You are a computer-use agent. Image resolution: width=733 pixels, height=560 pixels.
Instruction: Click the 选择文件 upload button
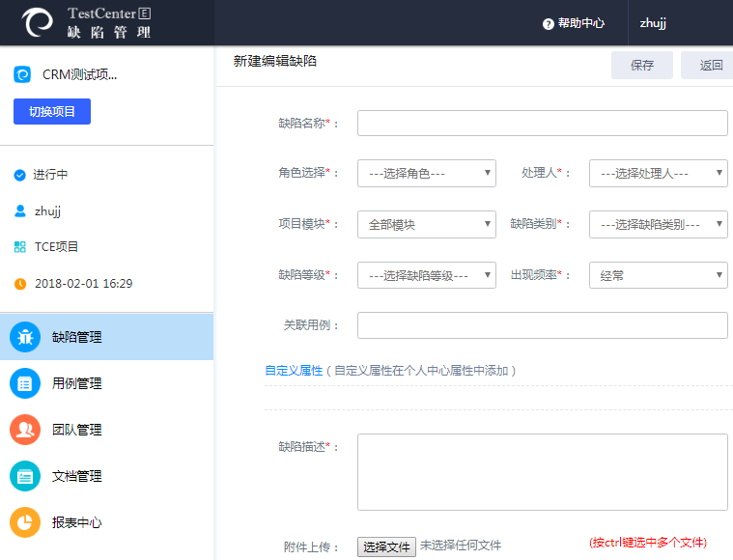[386, 546]
